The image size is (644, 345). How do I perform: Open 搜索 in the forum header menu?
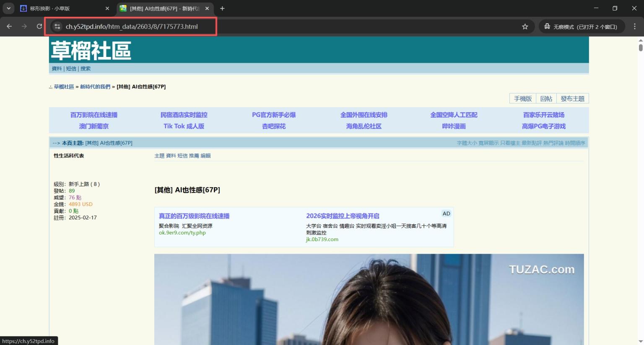(x=86, y=69)
